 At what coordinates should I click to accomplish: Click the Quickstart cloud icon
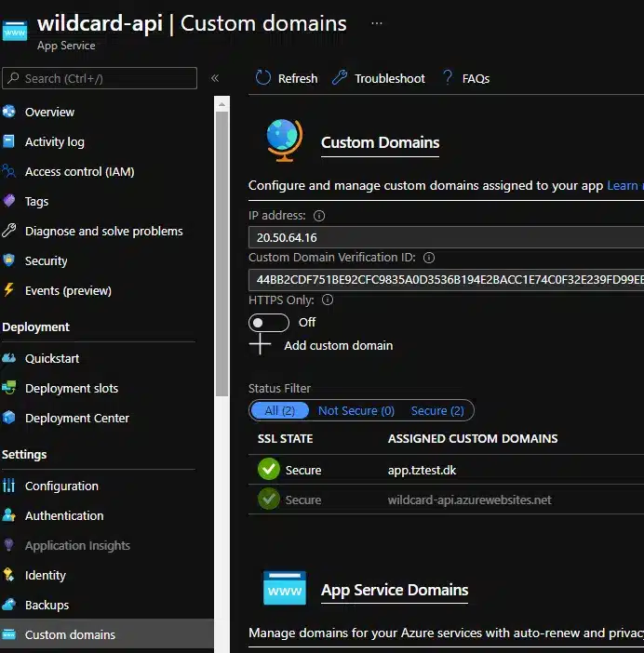pos(8,358)
